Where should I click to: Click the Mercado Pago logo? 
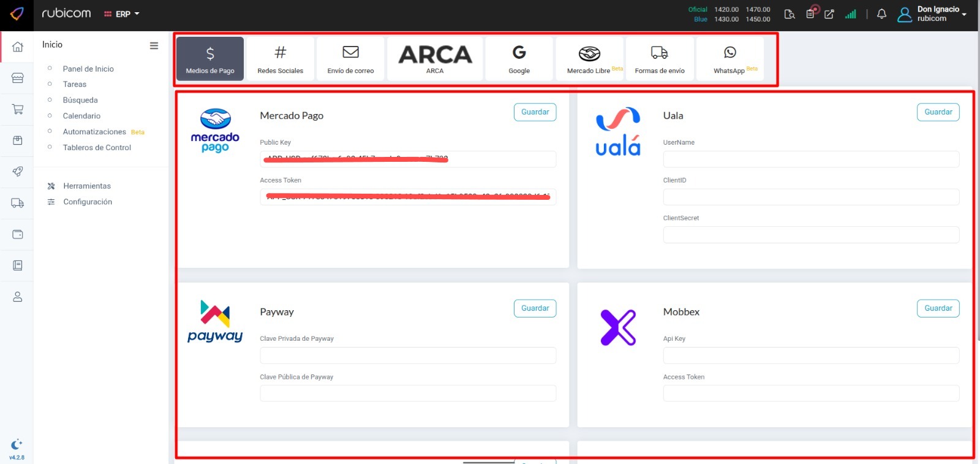(215, 131)
